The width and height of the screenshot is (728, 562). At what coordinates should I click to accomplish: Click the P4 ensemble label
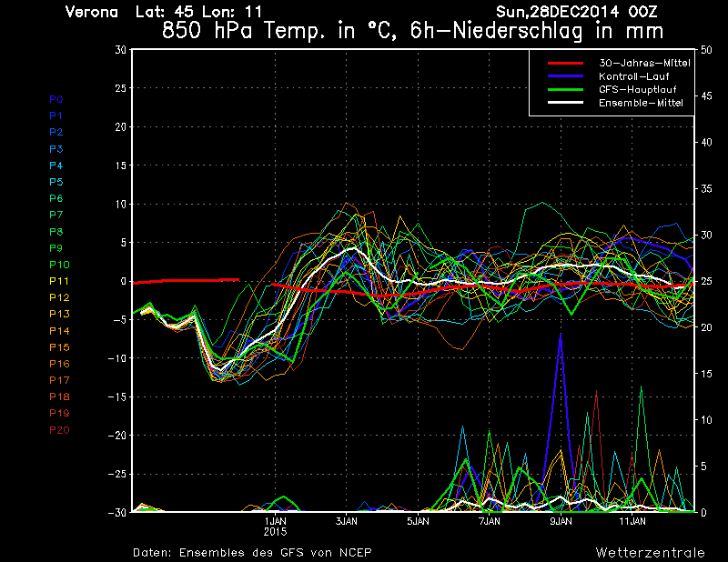[x=56, y=166]
